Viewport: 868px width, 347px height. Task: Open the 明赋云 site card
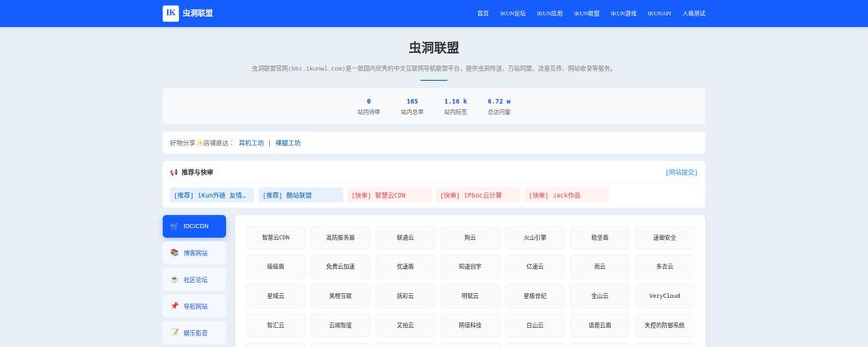(470, 296)
